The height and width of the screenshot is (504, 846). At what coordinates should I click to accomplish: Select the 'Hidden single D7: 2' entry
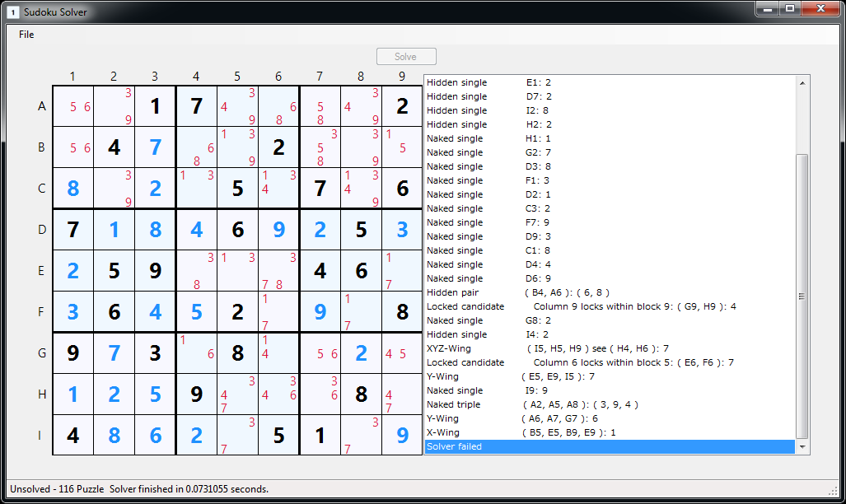610,96
